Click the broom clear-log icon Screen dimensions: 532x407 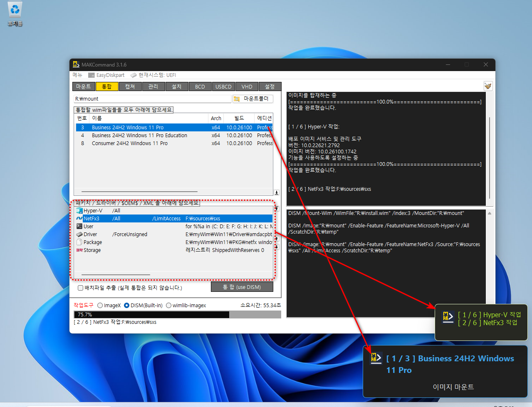click(488, 86)
